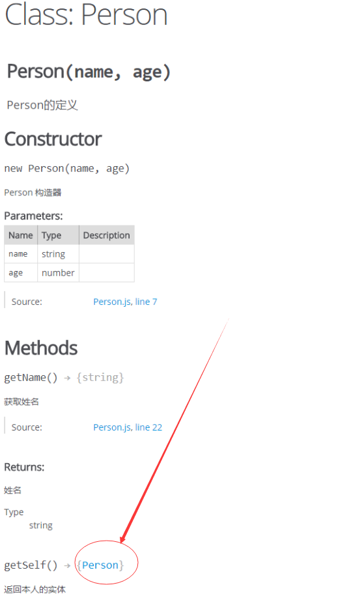The width and height of the screenshot is (364, 596).
Task: Select the "age" parameter cell
Action: 21,273
